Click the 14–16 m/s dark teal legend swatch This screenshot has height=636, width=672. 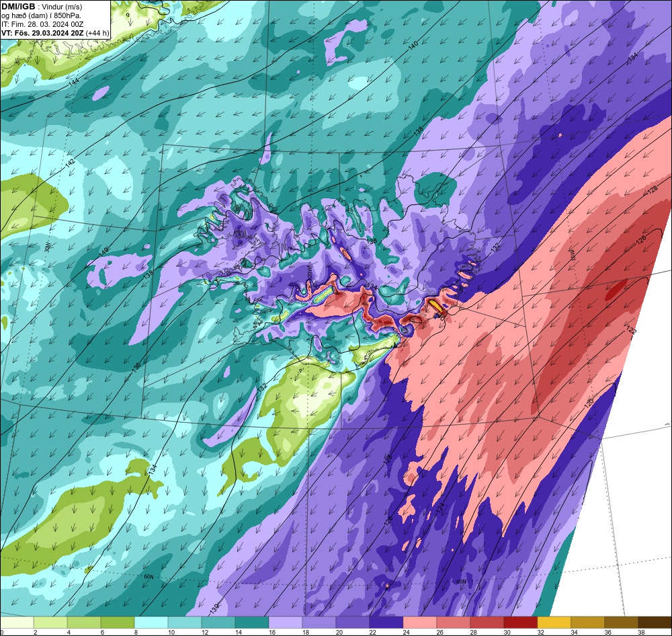(252, 623)
